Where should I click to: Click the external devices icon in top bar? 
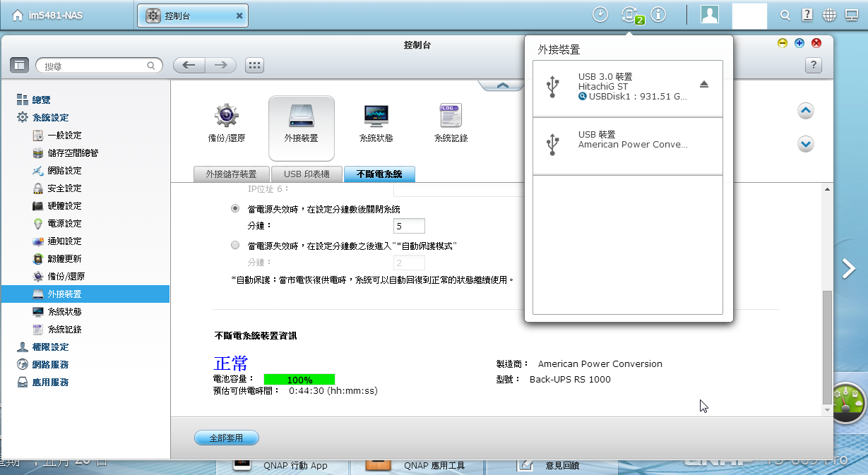(x=629, y=15)
